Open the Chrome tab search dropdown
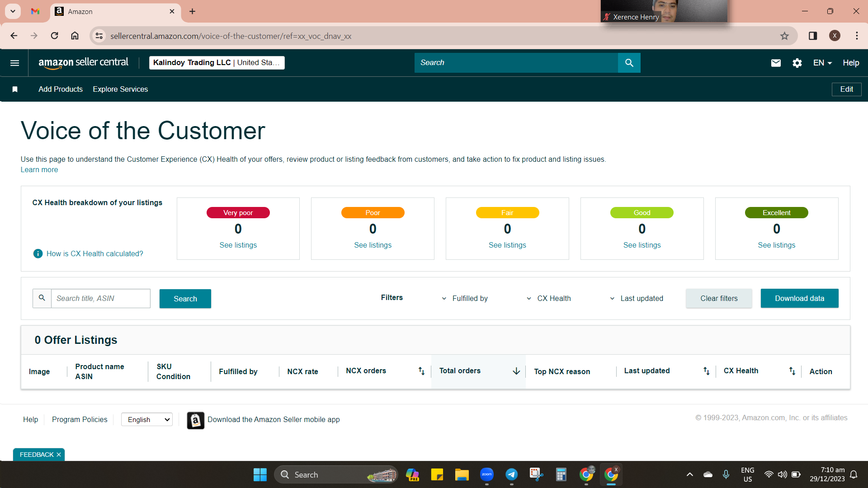Screen dimensions: 868x488 [13, 11]
